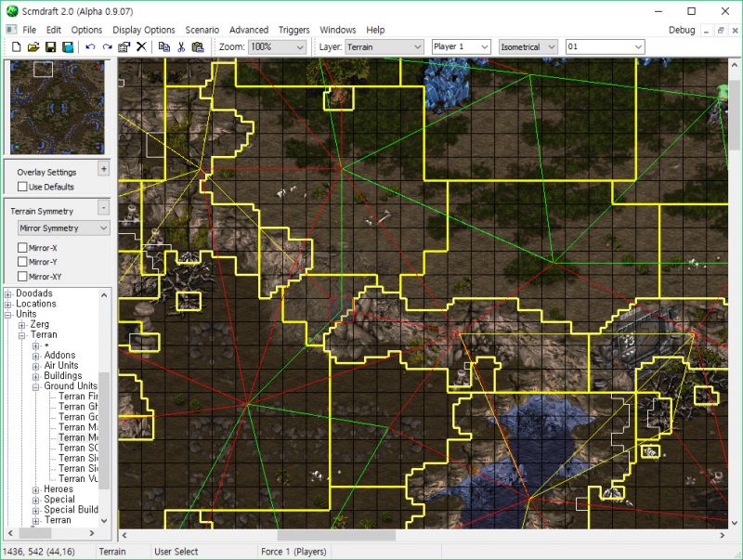Click the Delete X toolbar icon

142,46
